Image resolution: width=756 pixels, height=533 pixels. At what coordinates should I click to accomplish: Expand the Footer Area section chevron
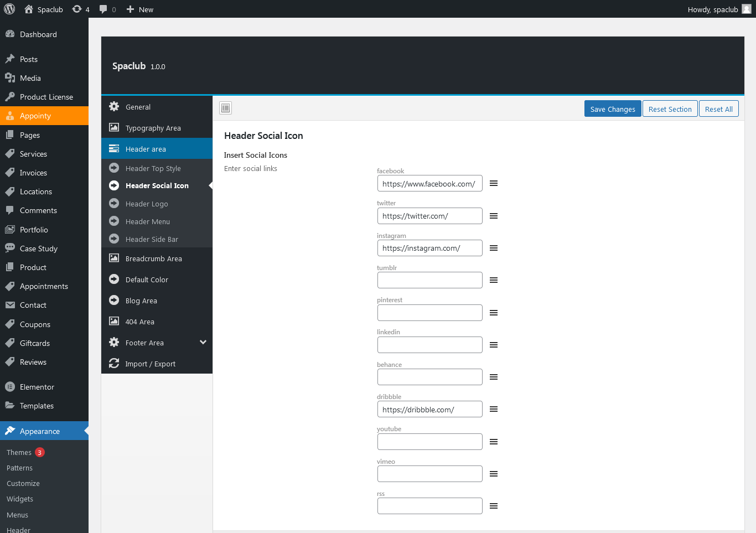click(x=203, y=342)
